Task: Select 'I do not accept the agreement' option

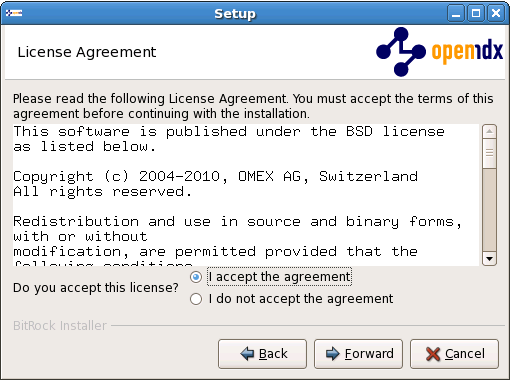Action: point(196,299)
